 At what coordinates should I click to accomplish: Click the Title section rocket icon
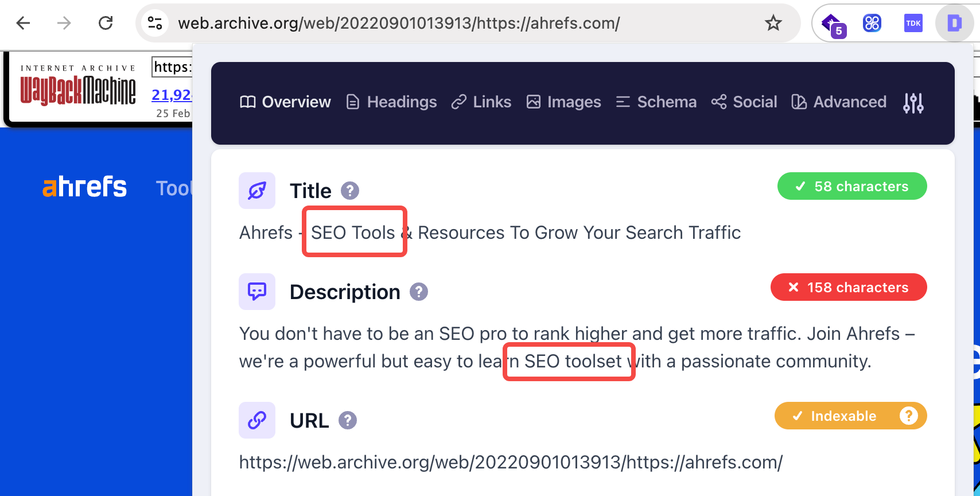coord(257,191)
